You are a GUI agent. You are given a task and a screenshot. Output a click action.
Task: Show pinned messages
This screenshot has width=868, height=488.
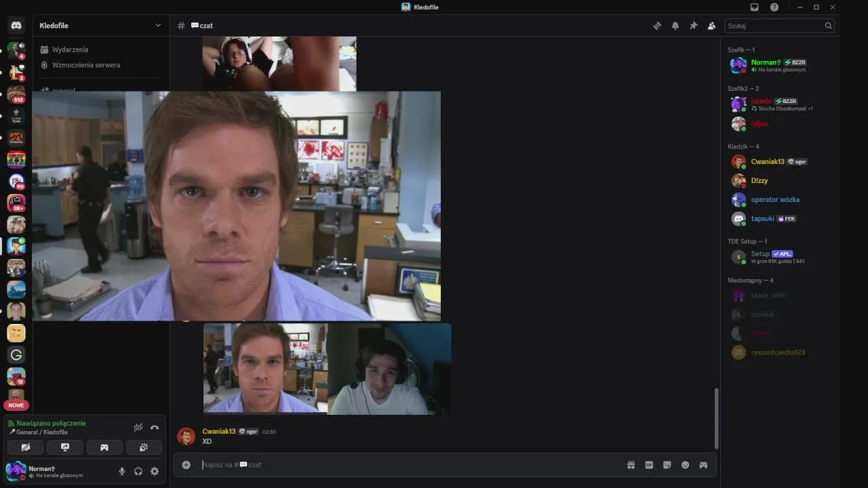(693, 26)
